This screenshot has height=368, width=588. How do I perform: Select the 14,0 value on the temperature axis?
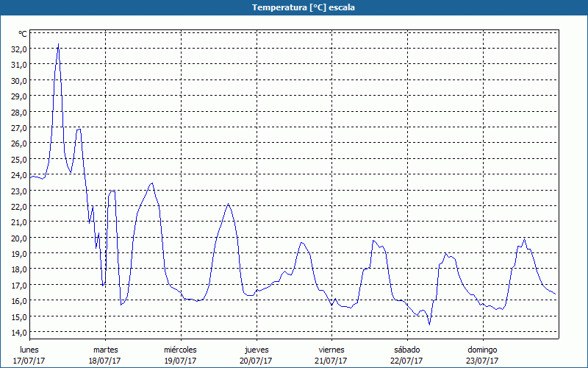click(18, 333)
